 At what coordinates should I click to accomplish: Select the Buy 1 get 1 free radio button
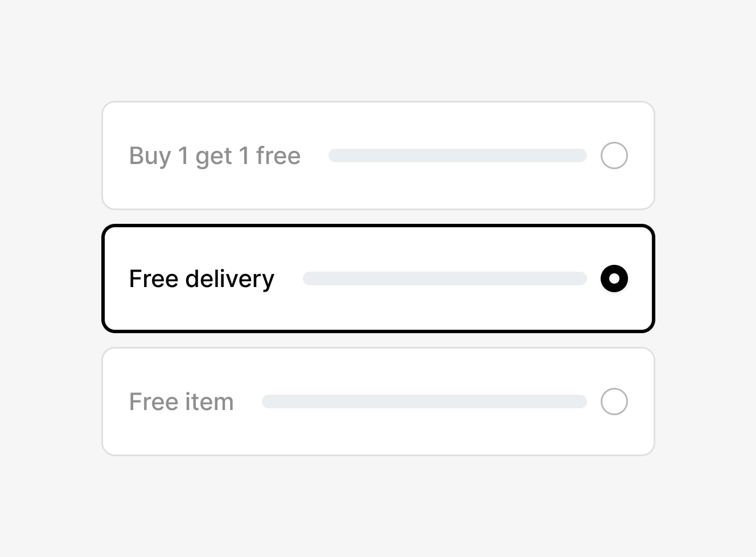pyautogui.click(x=614, y=155)
